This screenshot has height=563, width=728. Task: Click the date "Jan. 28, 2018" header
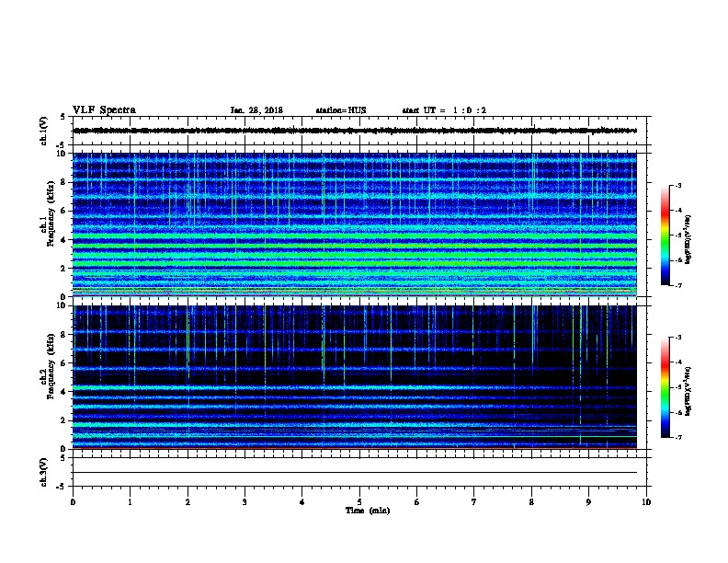256,110
